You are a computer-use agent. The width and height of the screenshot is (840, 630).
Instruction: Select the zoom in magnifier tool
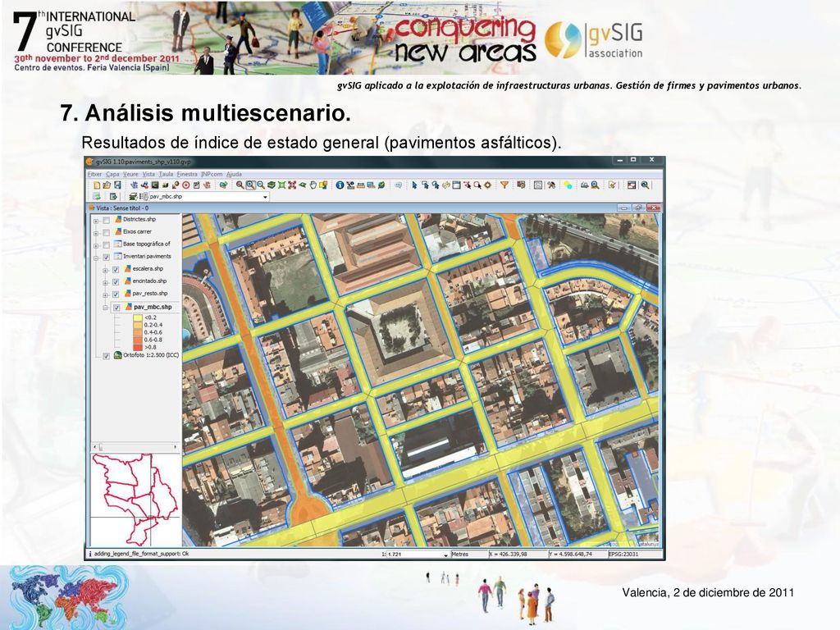[x=250, y=185]
